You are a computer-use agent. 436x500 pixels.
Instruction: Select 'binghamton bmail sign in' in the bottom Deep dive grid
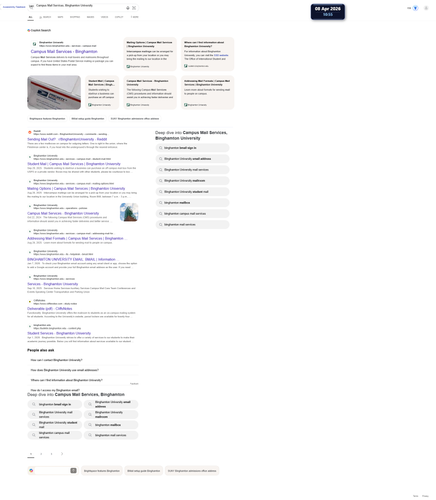(55, 404)
